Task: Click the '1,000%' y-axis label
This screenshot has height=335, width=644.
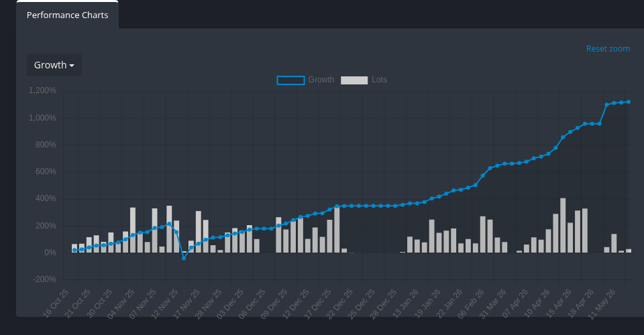Action: click(42, 118)
